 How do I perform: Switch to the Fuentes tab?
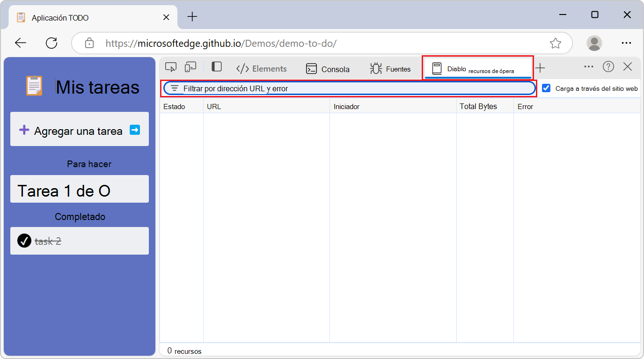pyautogui.click(x=390, y=69)
